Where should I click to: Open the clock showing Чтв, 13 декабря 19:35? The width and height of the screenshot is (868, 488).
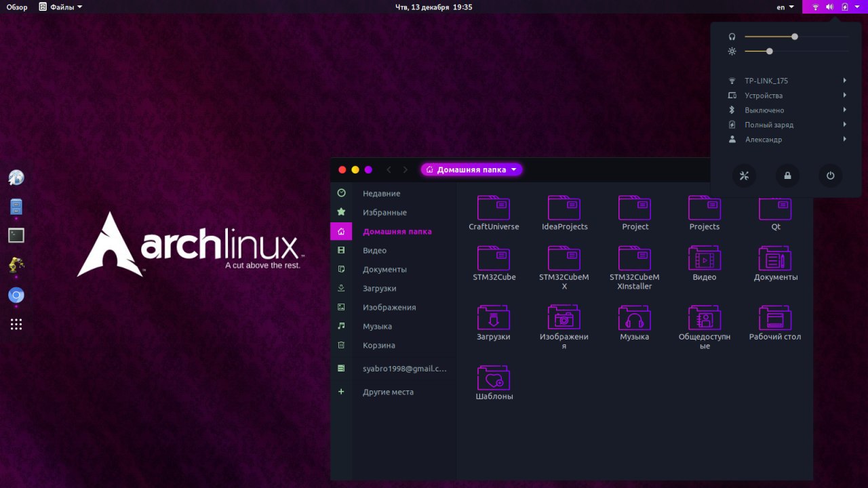pos(434,7)
